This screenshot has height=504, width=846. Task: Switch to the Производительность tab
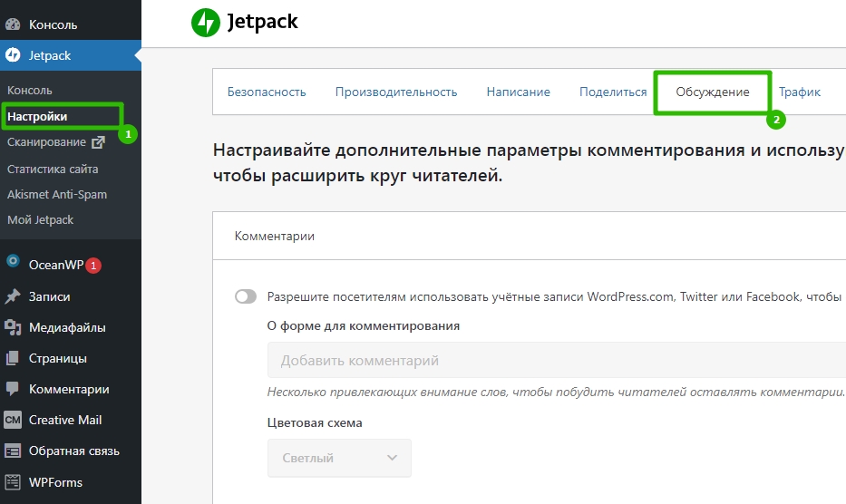click(396, 92)
